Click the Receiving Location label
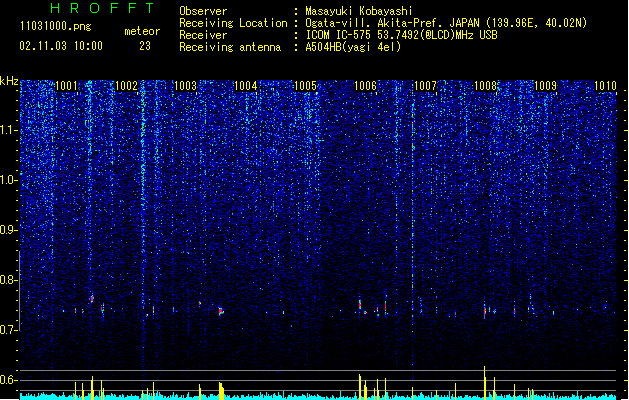This screenshot has height=400, width=629. (233, 23)
